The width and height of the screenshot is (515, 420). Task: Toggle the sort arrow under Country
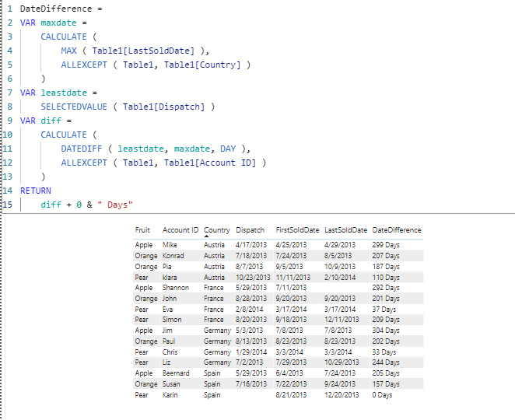[x=206, y=236]
